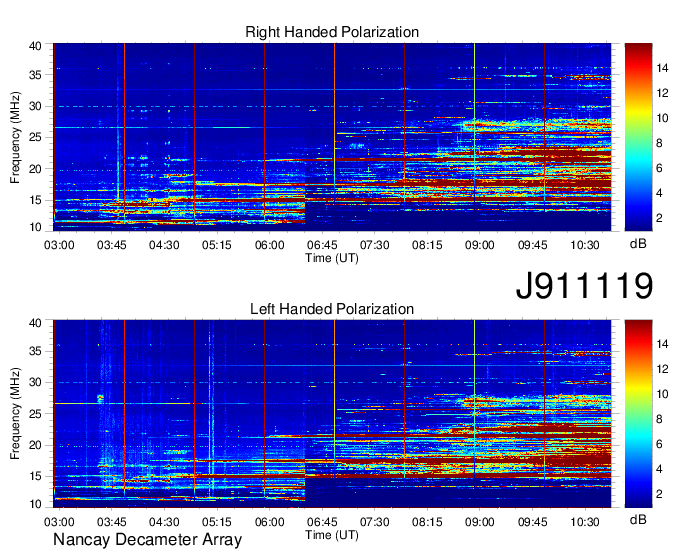680x552 pixels.
Task: Click the "dB" label under the Left Handed color bar
Action: [638, 519]
